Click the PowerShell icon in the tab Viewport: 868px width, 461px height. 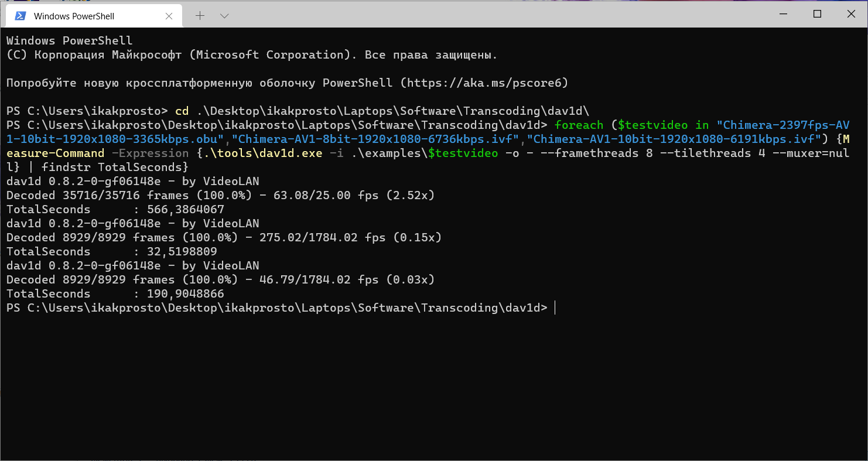(20, 16)
